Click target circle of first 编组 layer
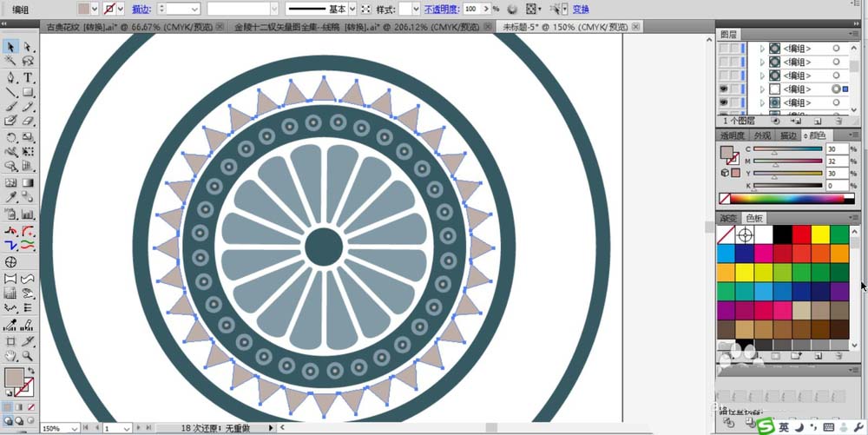 836,49
